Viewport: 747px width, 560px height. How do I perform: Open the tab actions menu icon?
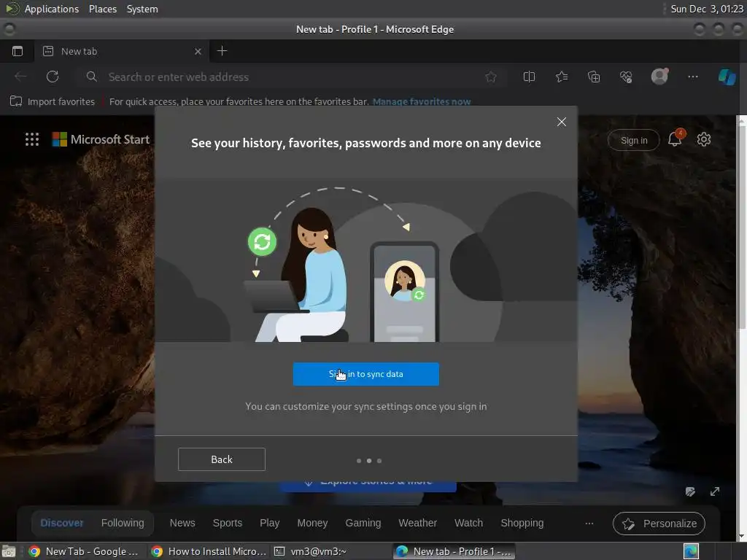[x=18, y=51]
